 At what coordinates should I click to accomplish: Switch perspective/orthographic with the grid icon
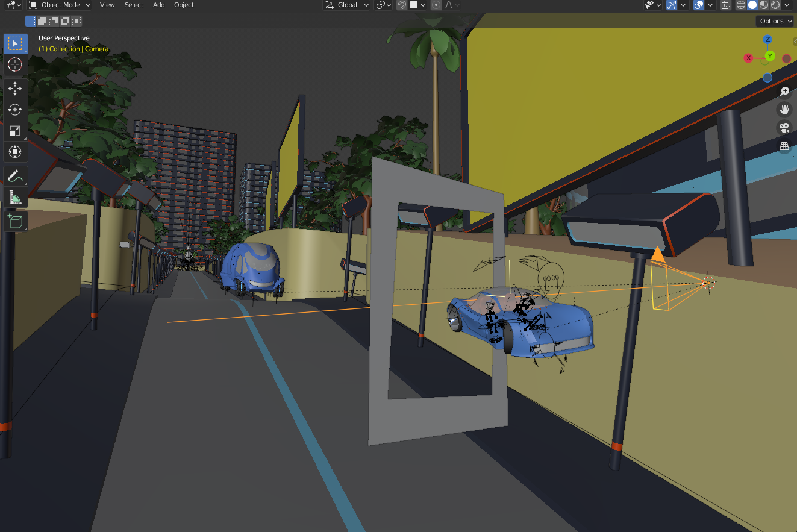pyautogui.click(x=784, y=146)
